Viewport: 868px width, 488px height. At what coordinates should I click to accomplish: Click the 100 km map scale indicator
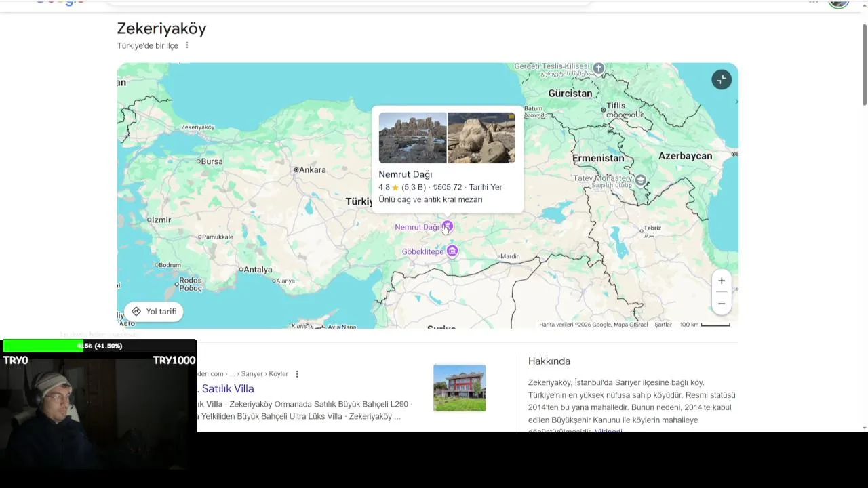click(705, 325)
